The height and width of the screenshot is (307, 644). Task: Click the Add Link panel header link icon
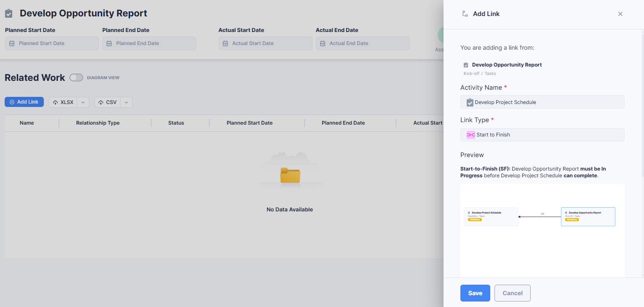(465, 14)
